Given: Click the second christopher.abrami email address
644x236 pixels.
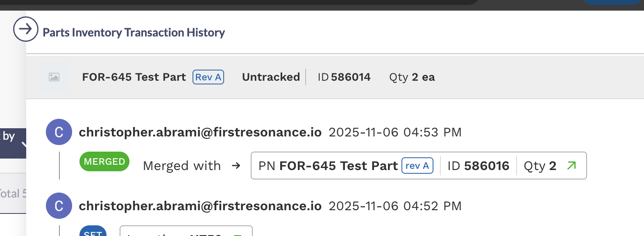Looking at the screenshot, I should pos(200,206).
